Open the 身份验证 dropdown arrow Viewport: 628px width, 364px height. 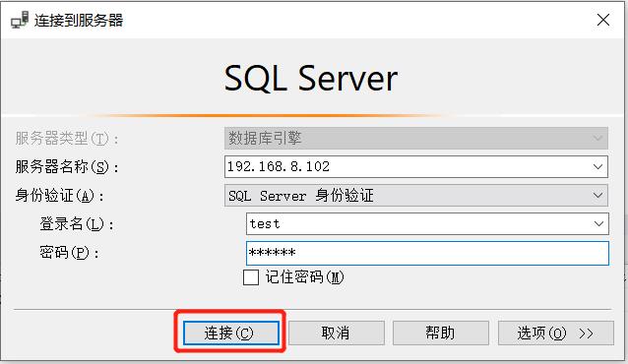coord(597,196)
